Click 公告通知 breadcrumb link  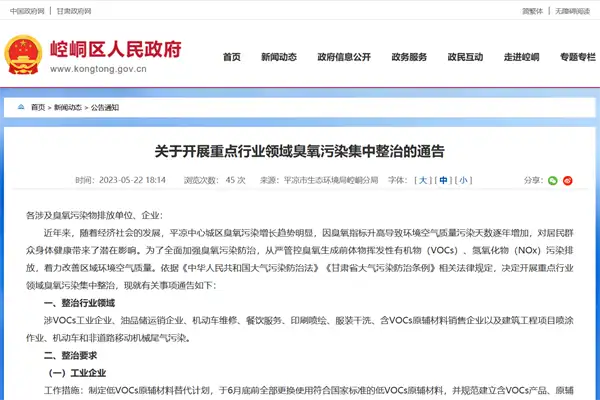click(x=104, y=106)
